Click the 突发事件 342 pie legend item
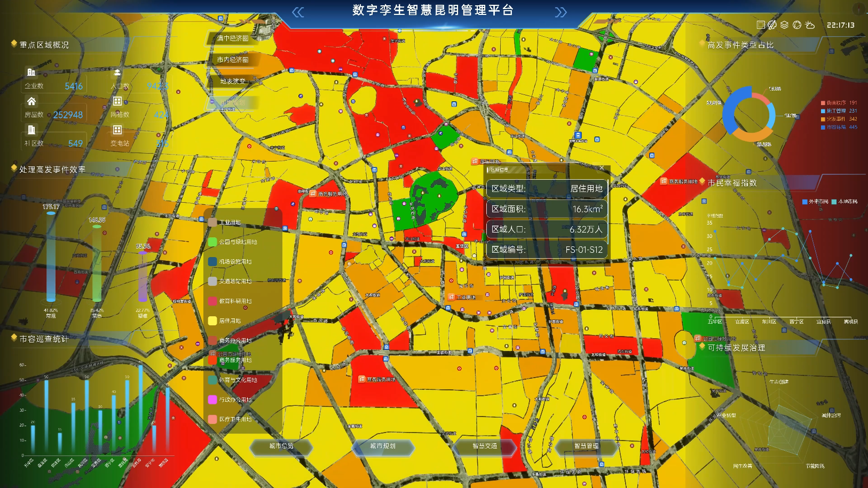This screenshot has height=488, width=868. click(x=839, y=119)
